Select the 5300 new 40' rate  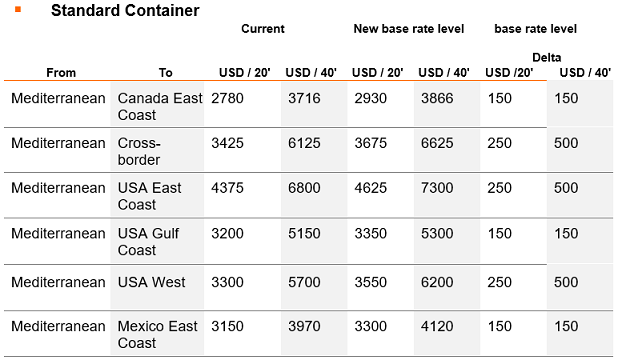(437, 233)
